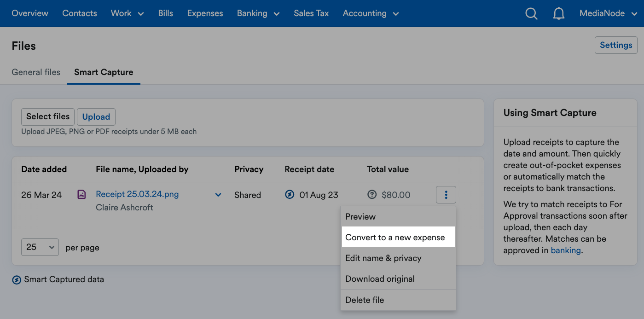Choose Delete file from the menu
The image size is (644, 319).
click(365, 300)
